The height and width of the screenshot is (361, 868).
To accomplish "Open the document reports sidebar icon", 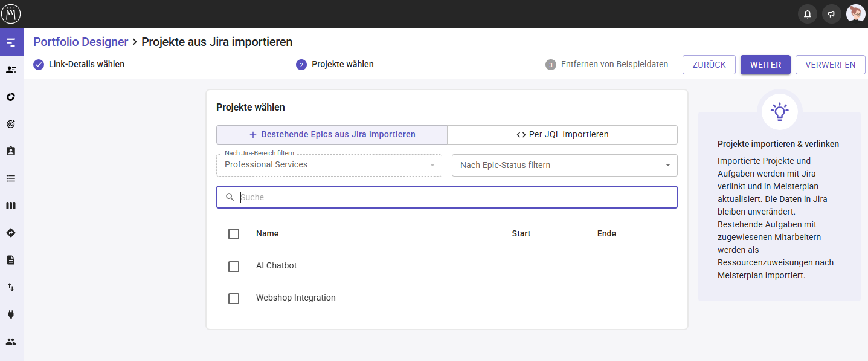I will [x=11, y=260].
